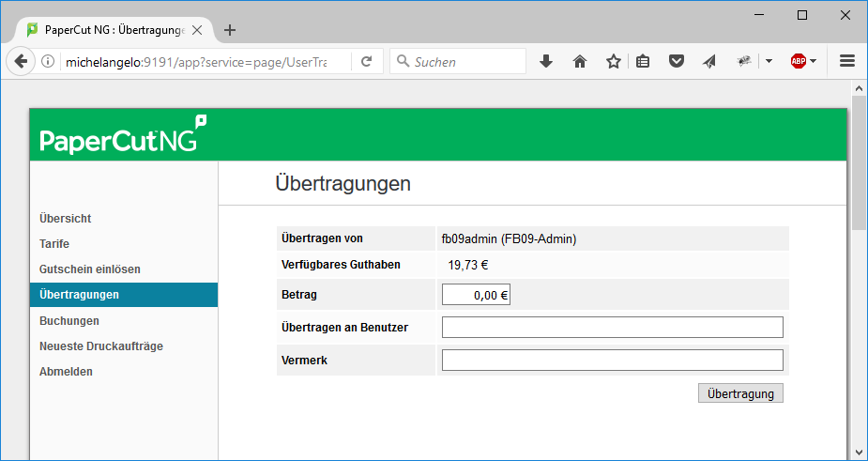This screenshot has width=868, height=461.
Task: Show bookmarks list icon
Action: (x=642, y=62)
